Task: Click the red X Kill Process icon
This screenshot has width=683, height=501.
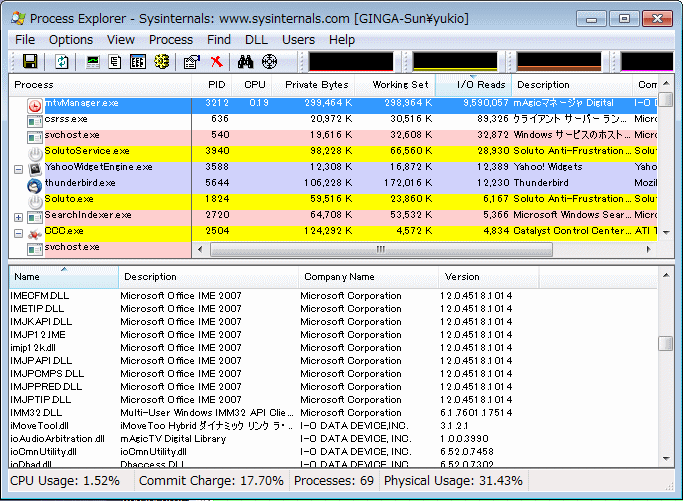Action: (216, 62)
